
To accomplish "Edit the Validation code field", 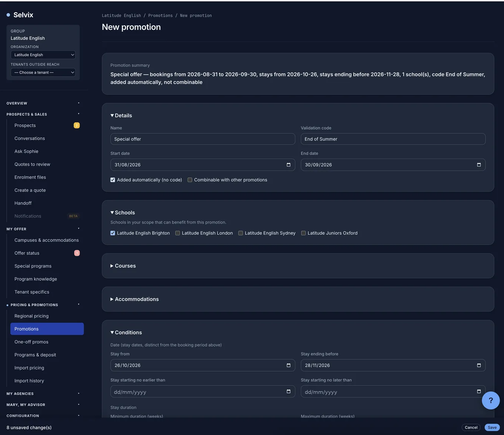I will click(x=393, y=139).
